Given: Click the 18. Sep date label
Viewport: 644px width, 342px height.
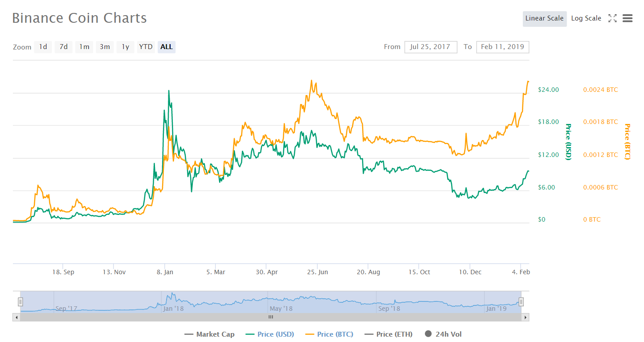Looking at the screenshot, I should (x=63, y=272).
